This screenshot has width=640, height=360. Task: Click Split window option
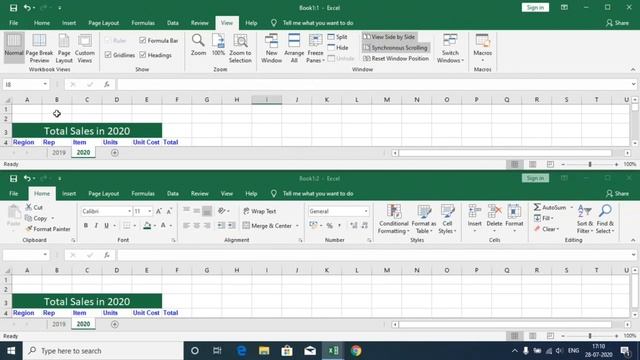pyautogui.click(x=338, y=37)
